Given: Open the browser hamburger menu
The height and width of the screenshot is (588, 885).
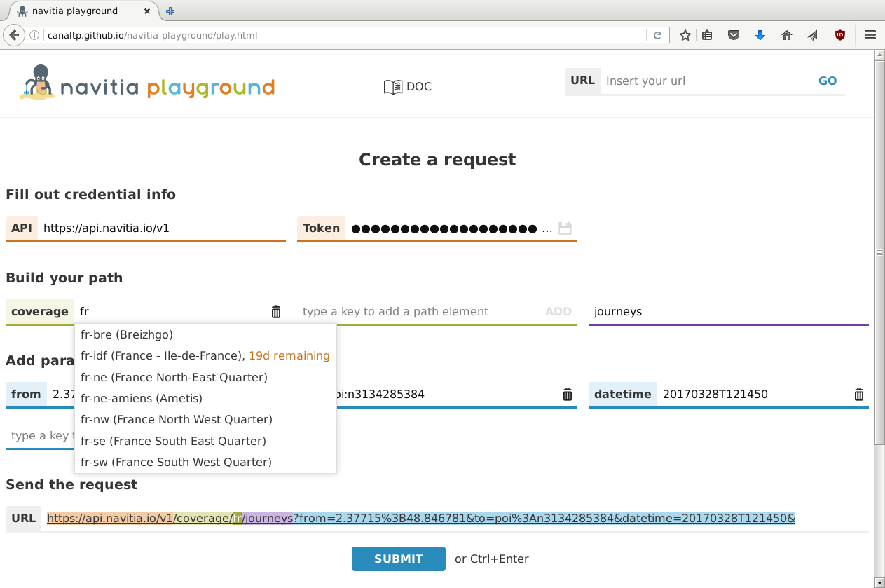Looking at the screenshot, I should pos(870,35).
